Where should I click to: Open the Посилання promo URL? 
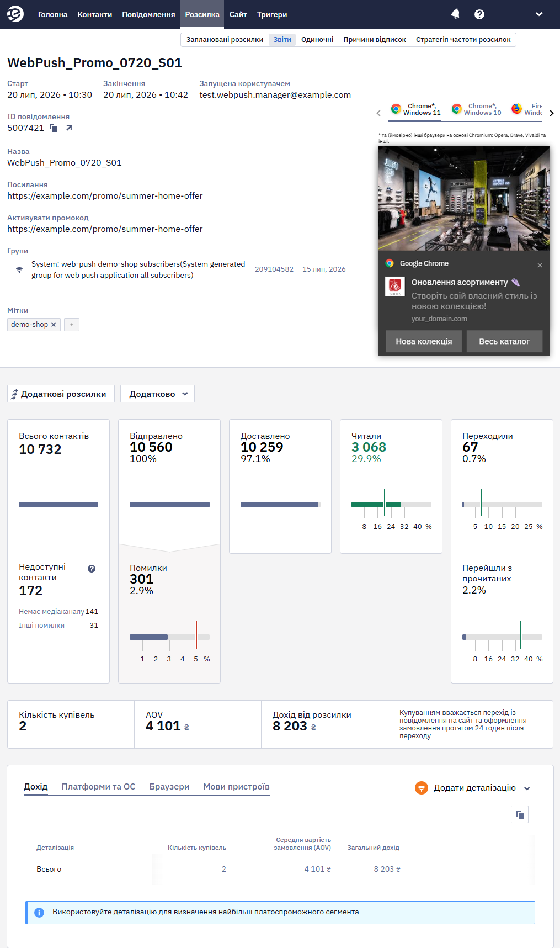click(x=105, y=196)
